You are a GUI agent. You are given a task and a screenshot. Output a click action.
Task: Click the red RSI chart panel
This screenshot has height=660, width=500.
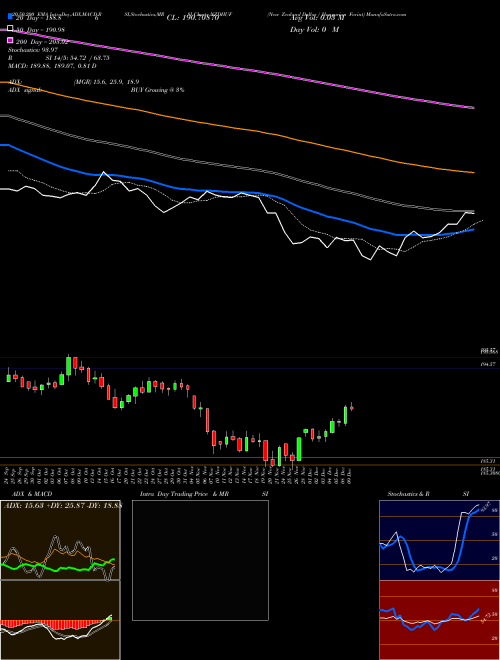[x=439, y=620]
